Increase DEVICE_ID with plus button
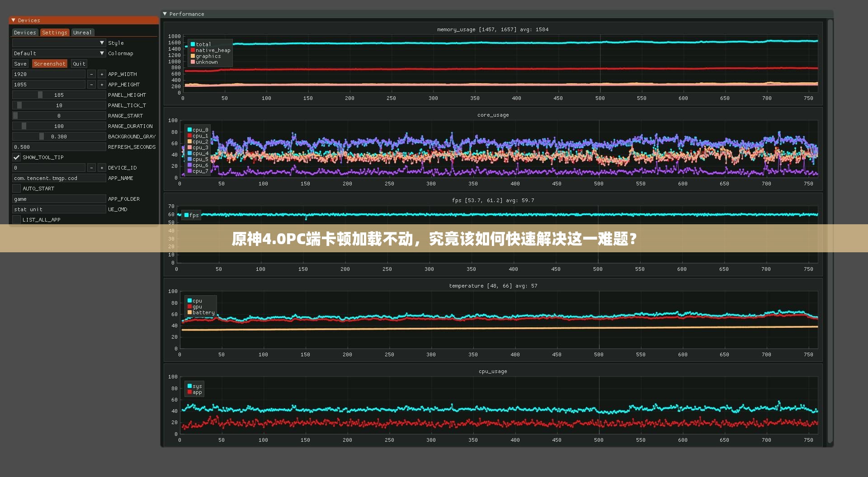The image size is (868, 477). [102, 168]
